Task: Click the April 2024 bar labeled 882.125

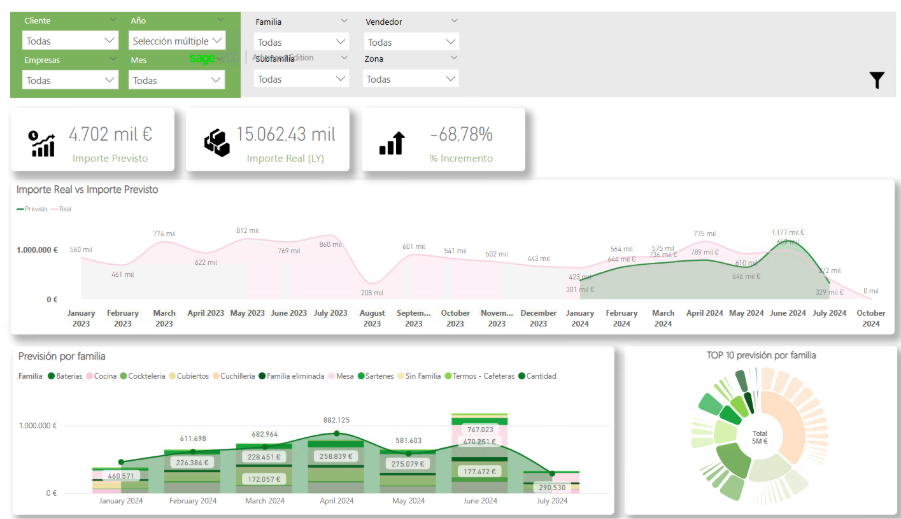Action: point(336,466)
